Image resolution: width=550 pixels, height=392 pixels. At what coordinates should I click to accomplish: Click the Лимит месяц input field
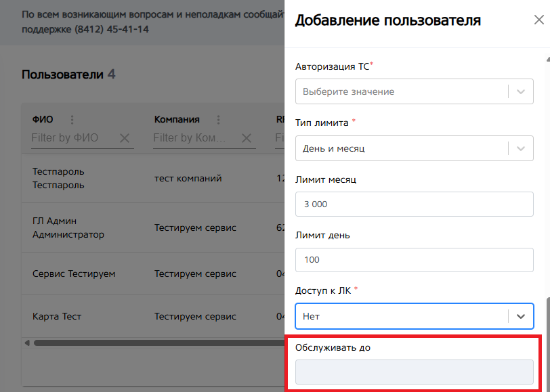pyautogui.click(x=415, y=204)
